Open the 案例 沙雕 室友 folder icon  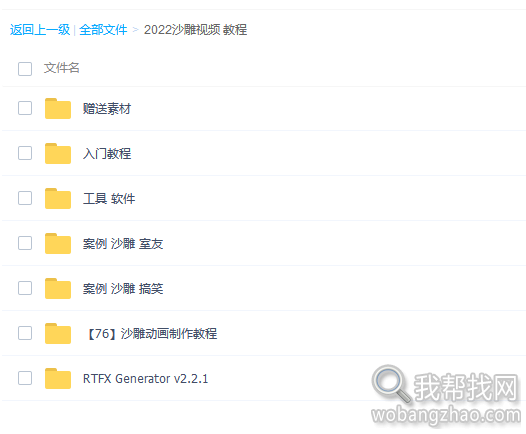point(58,243)
